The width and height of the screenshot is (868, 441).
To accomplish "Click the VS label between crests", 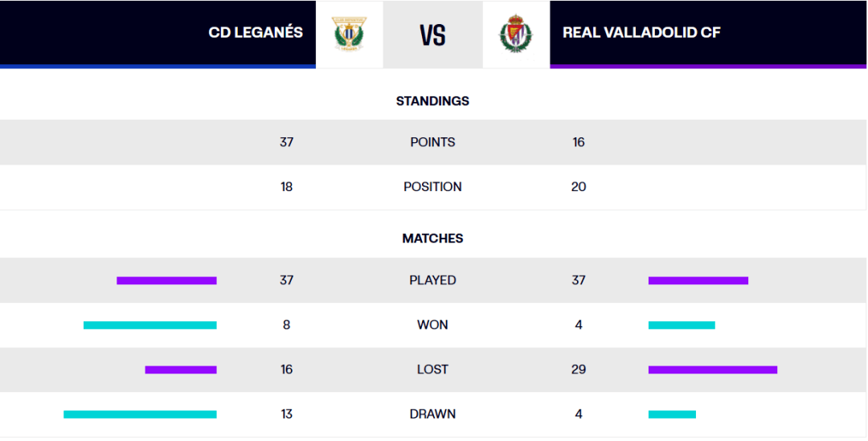I will coord(432,35).
